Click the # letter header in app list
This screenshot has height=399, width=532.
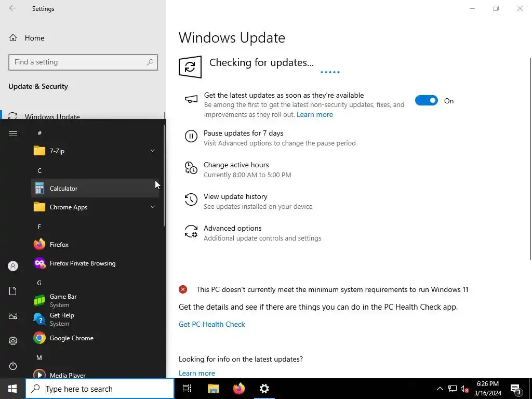pos(39,133)
